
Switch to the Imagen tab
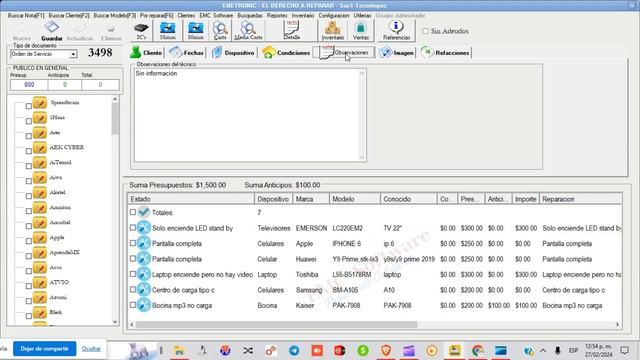396,53
